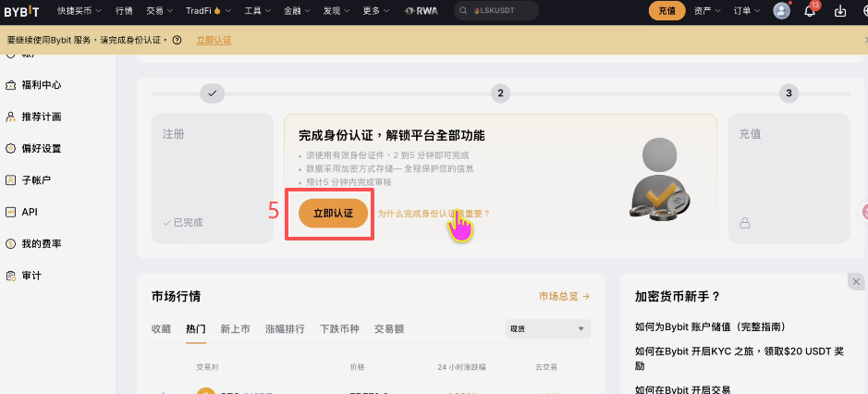868x394 pixels.
Task: Click the Bybit logo
Action: click(21, 10)
